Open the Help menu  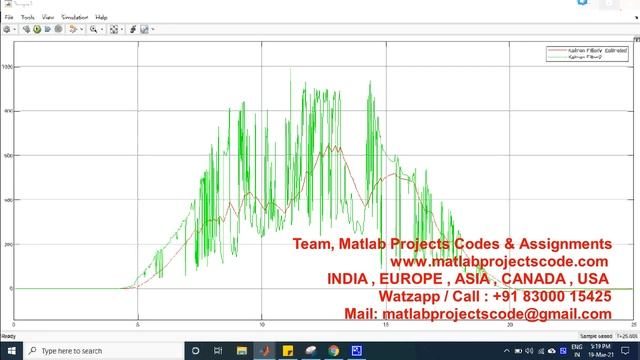[x=101, y=17]
